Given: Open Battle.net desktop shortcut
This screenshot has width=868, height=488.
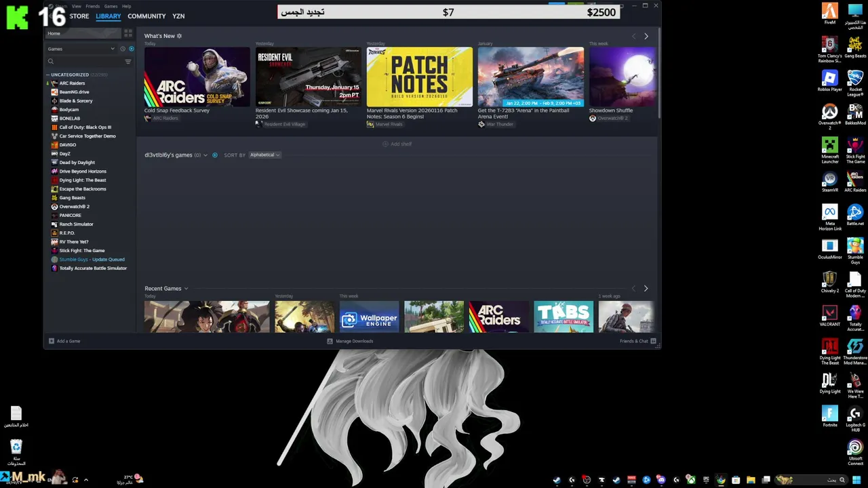Looking at the screenshot, I should coord(855,215).
